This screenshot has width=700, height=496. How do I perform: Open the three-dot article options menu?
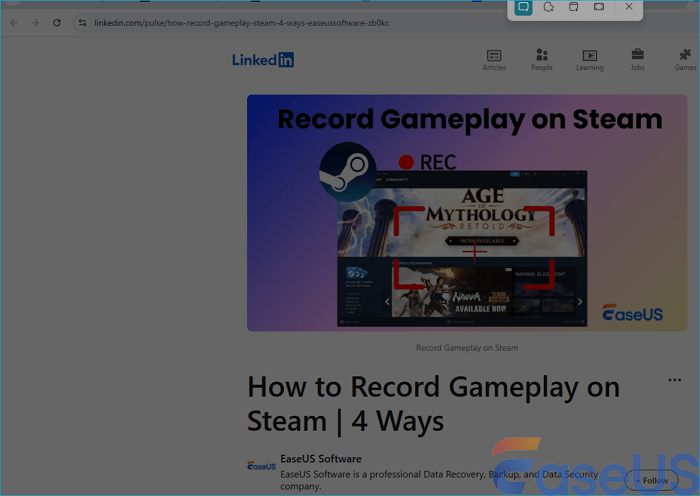point(674,380)
